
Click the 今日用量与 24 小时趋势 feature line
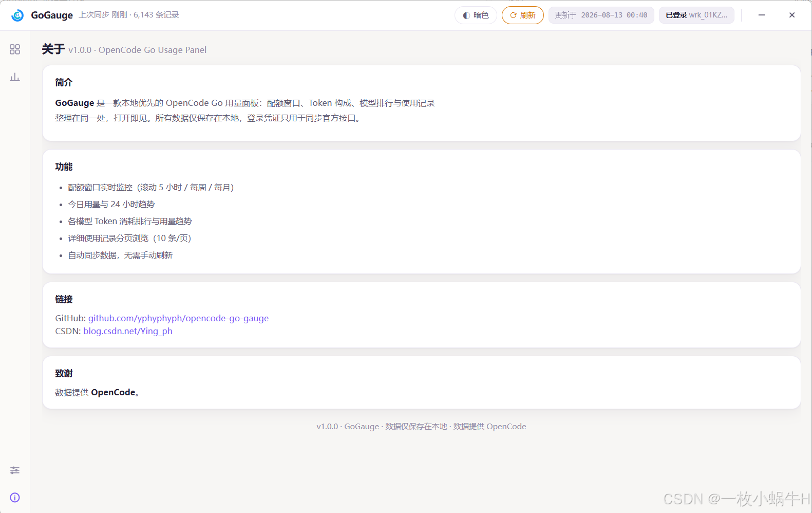111,205
